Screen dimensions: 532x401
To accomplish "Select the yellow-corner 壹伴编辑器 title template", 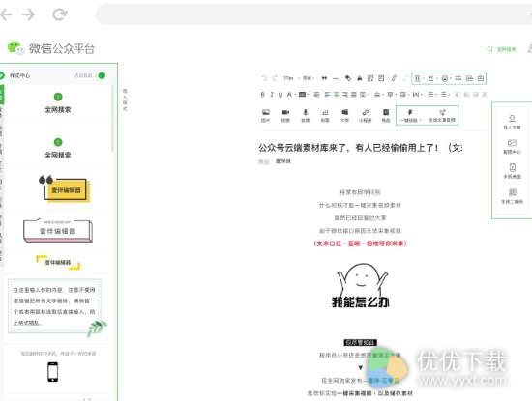I will click(58, 263).
